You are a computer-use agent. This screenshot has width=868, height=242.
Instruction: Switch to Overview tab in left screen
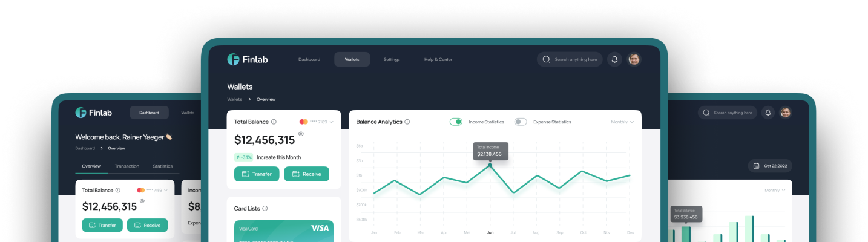(91, 166)
